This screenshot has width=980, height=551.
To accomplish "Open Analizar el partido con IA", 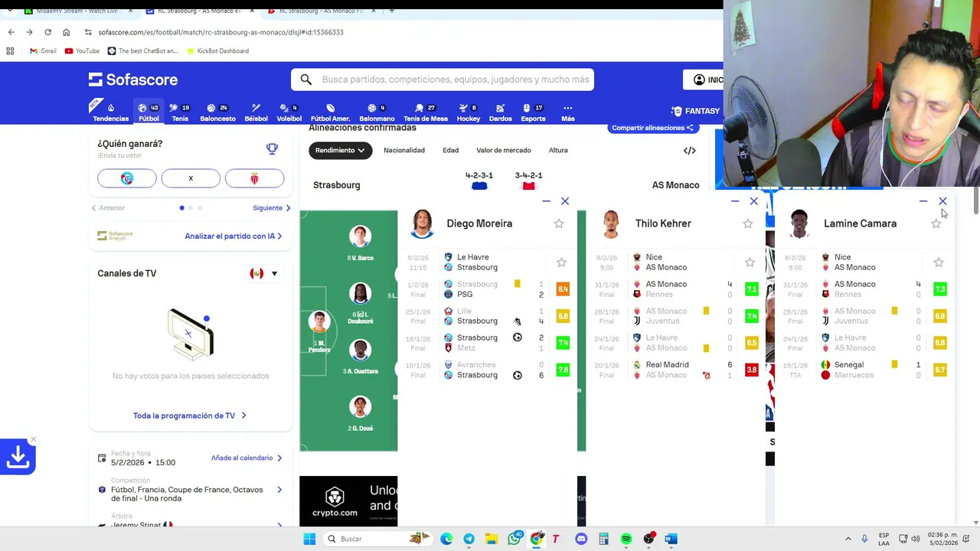I will (234, 236).
